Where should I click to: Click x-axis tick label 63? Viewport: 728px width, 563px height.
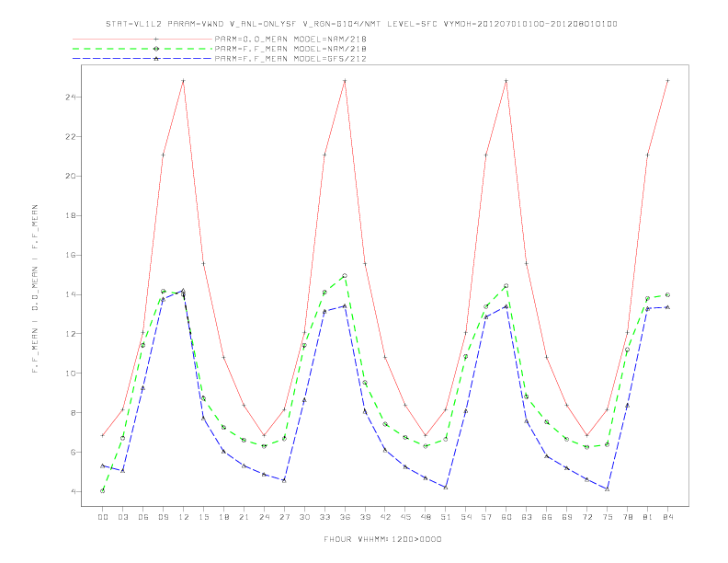coord(527,517)
